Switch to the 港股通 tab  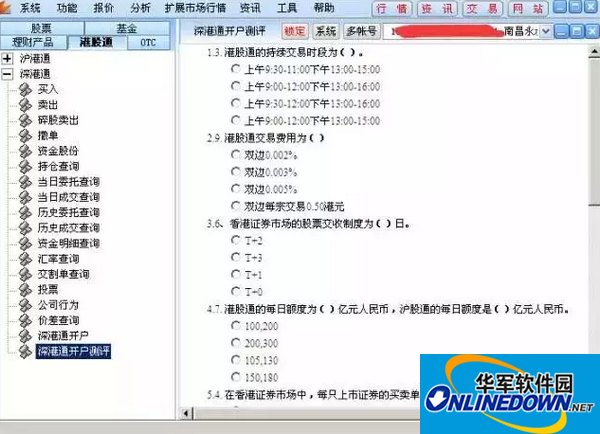(x=97, y=42)
